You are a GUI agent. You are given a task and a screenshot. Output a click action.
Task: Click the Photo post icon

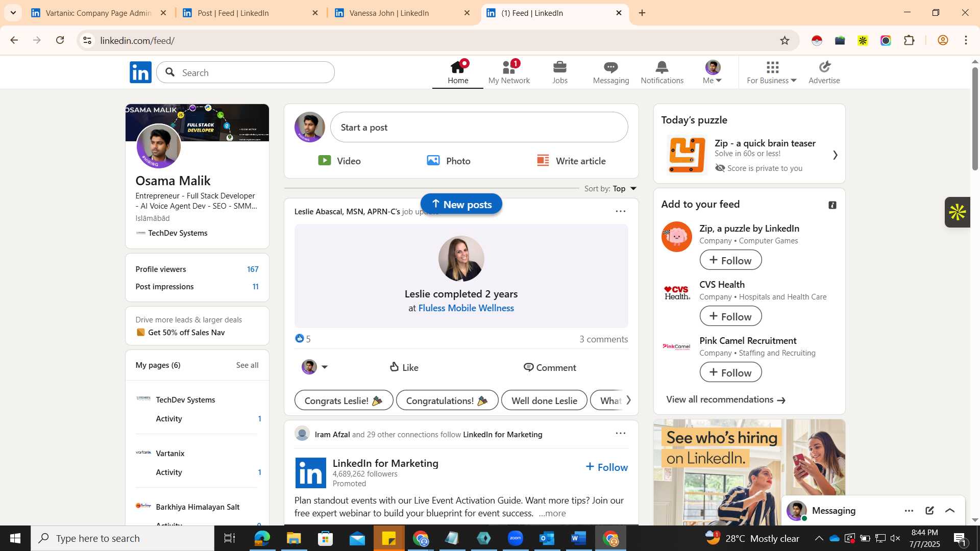pyautogui.click(x=433, y=161)
